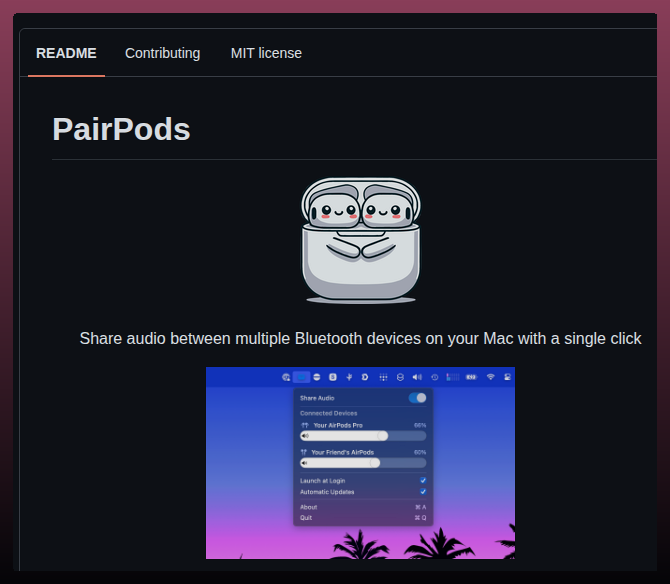Click the Your Friend's AirPods device name
Screen dimensions: 670x584
(343, 452)
